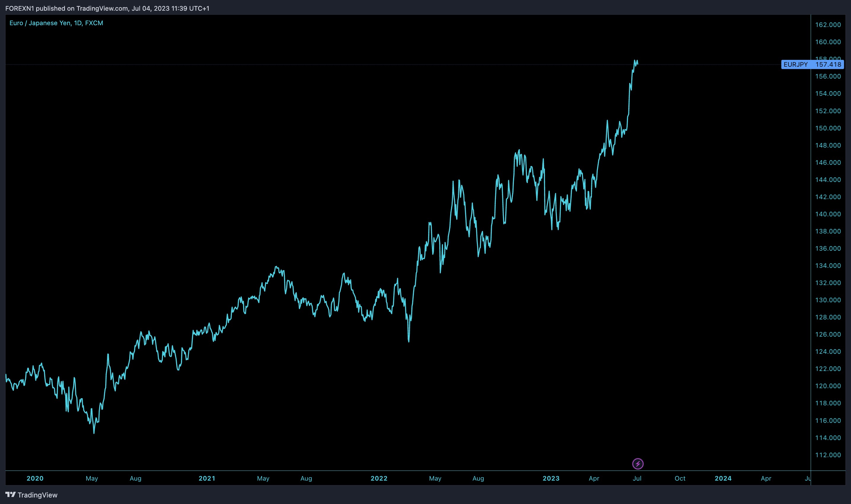The height and width of the screenshot is (504, 851).
Task: Click the 134.000 price axis label
Action: click(828, 265)
